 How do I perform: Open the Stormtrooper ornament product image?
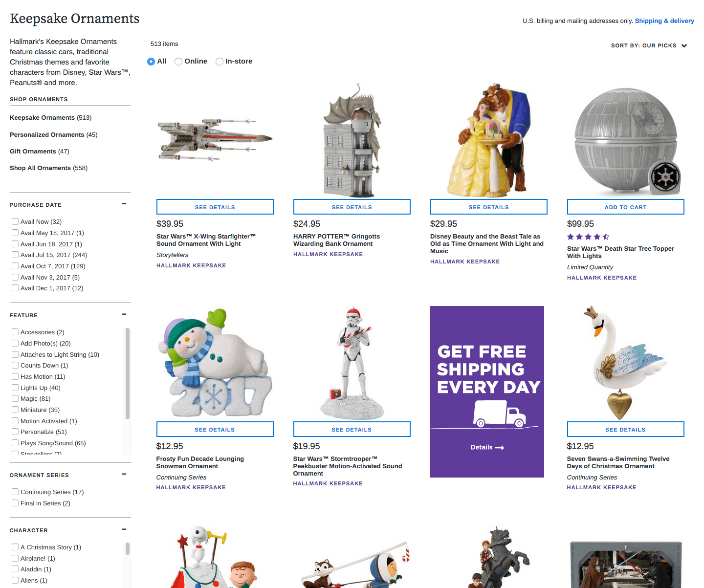pos(352,363)
